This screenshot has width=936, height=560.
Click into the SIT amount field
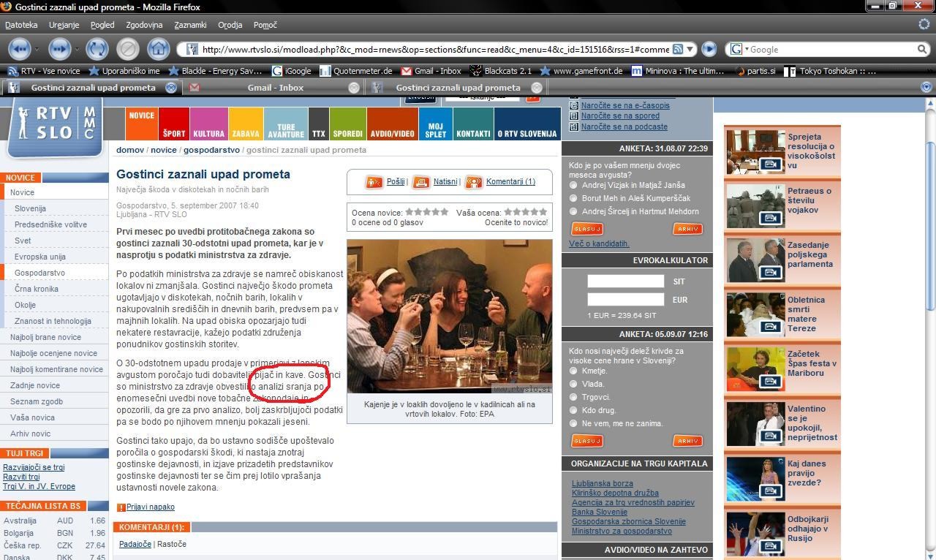click(626, 281)
